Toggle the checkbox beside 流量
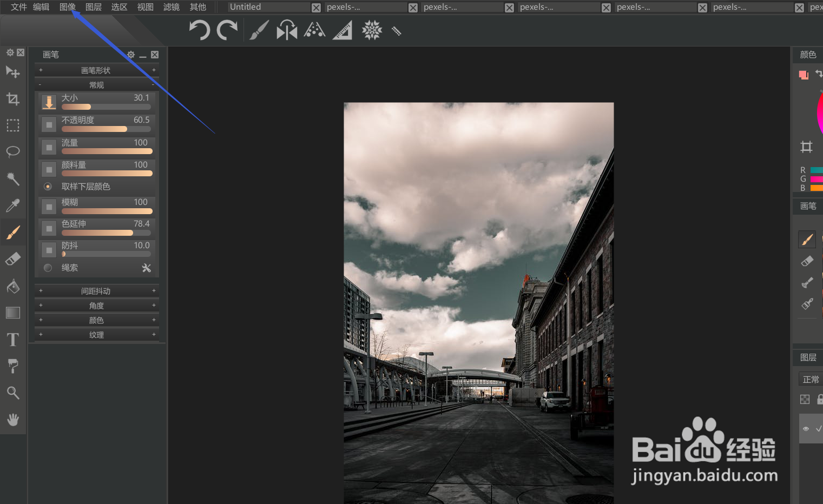The width and height of the screenshot is (823, 504). [49, 147]
